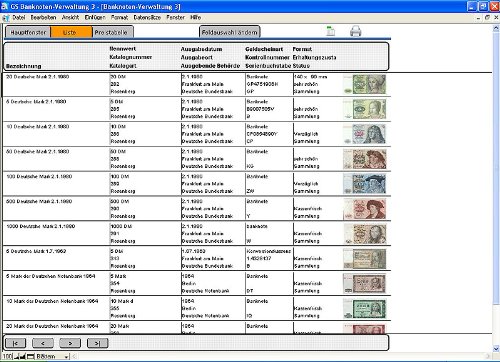Open the Bearbeiten menu
Viewport: 500px width, 362px height.
[x=43, y=17]
